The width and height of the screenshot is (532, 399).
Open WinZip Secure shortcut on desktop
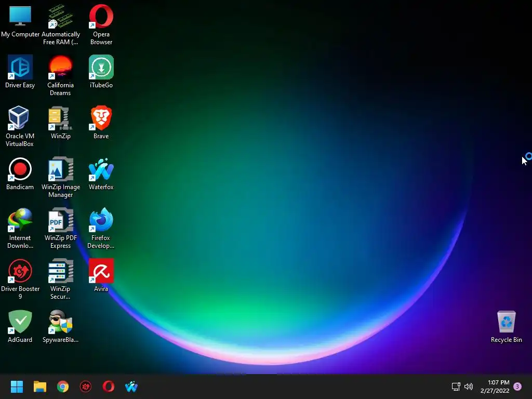(x=60, y=279)
